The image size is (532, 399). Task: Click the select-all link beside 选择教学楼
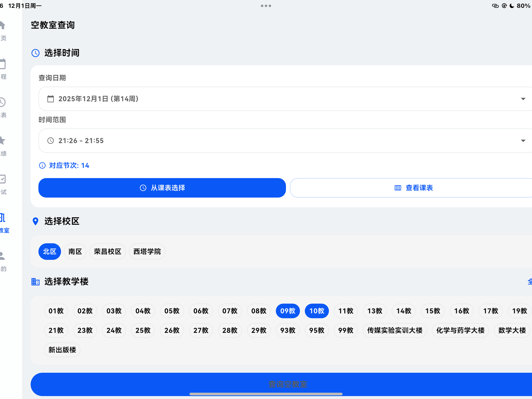530,282
